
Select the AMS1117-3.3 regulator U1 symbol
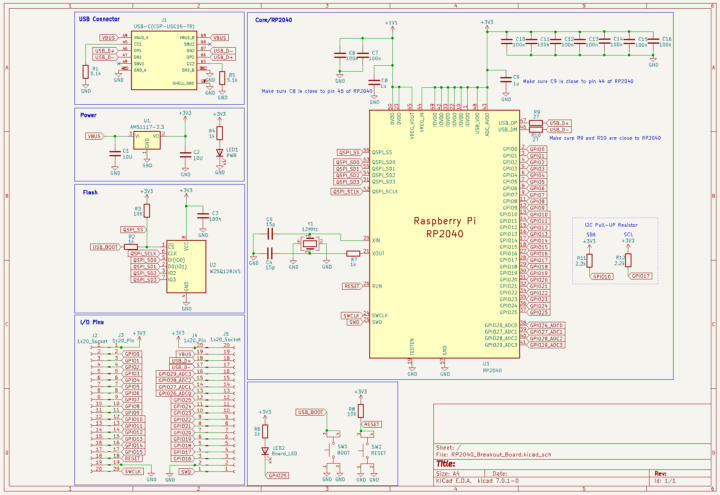coord(150,137)
